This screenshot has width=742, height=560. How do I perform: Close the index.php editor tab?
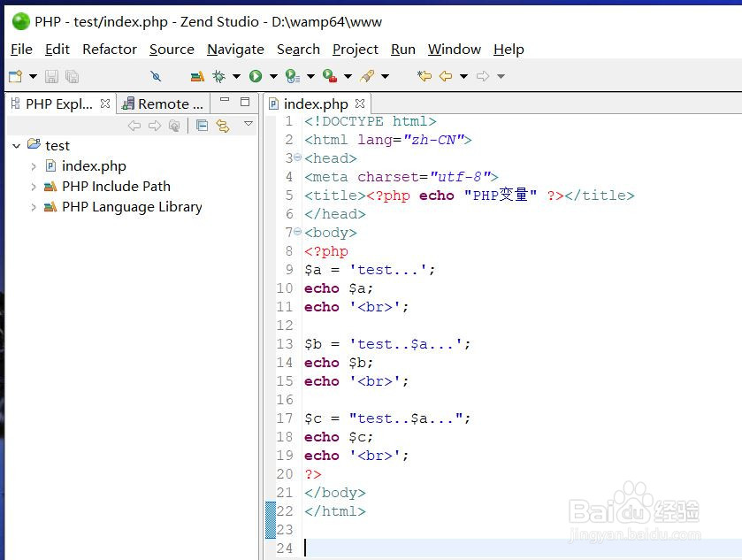pyautogui.click(x=360, y=104)
